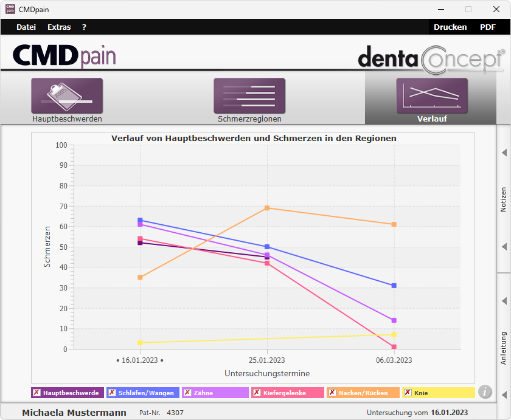Click the triangle arrow above the Notizen label

(x=504, y=153)
